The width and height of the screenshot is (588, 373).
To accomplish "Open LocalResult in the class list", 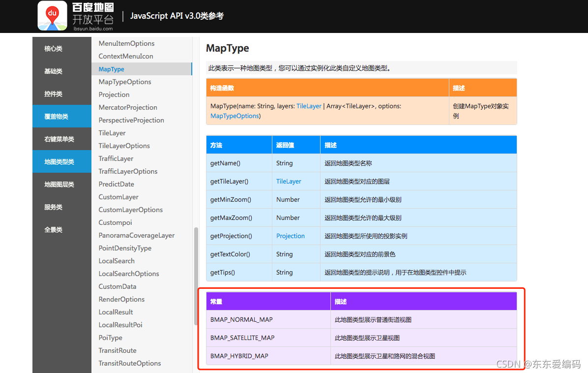I will pos(116,312).
